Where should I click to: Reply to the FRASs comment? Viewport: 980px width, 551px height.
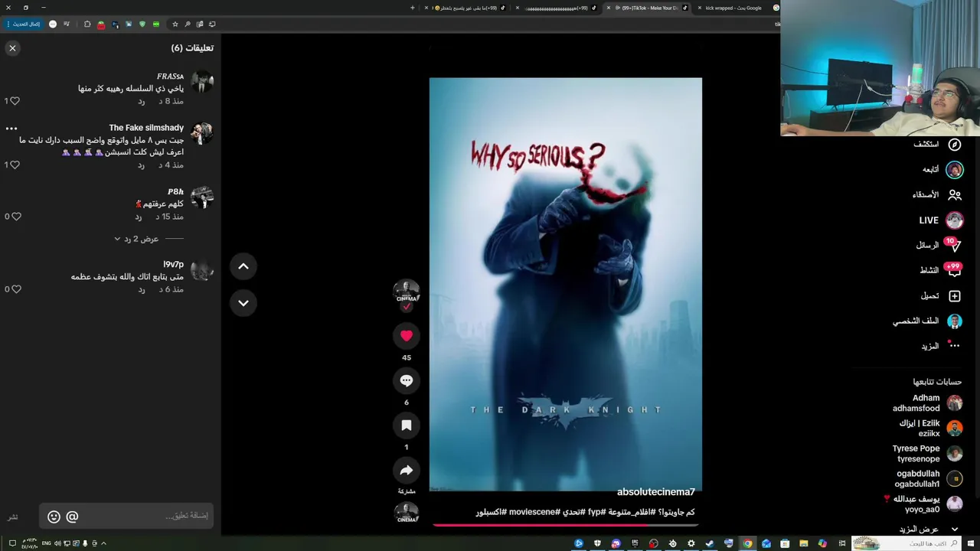(x=141, y=101)
